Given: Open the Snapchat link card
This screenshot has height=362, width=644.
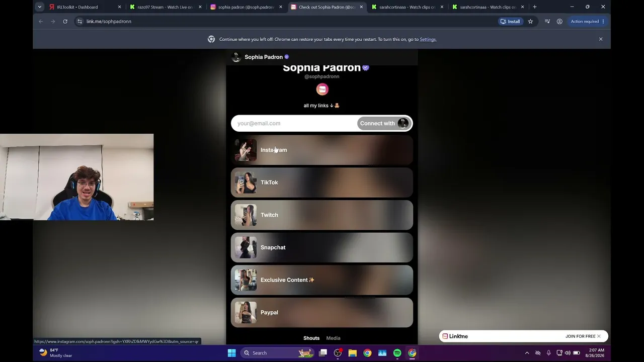Looking at the screenshot, I should click(x=322, y=247).
